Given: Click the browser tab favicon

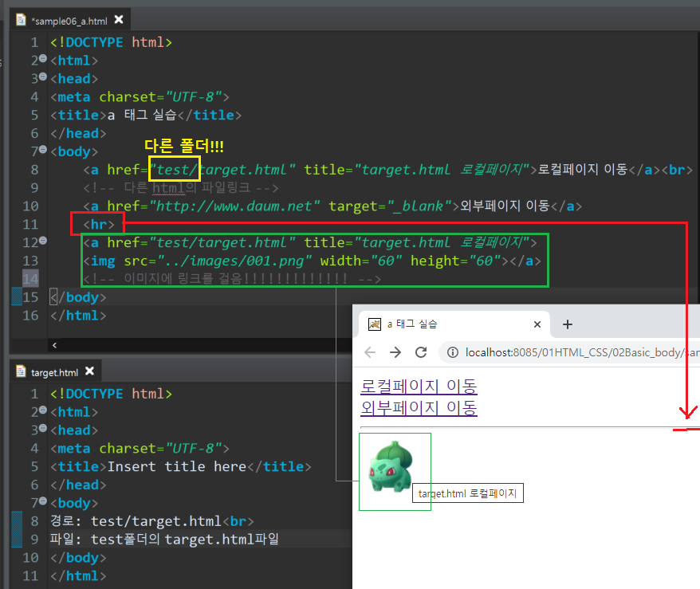Looking at the screenshot, I should tap(374, 324).
